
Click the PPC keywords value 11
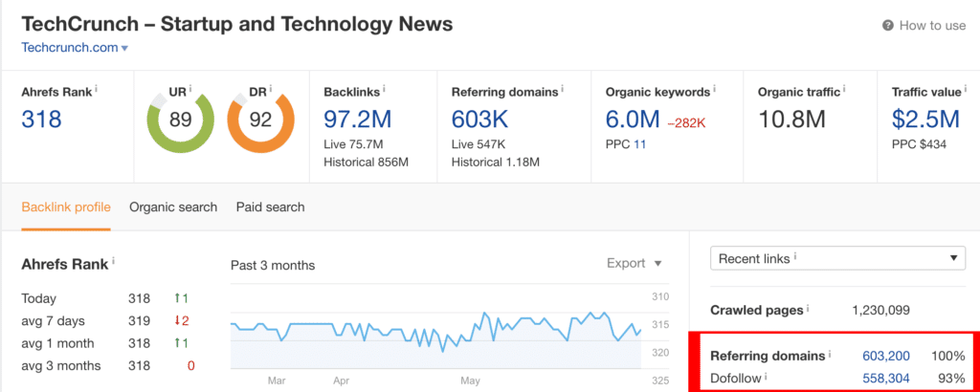click(x=639, y=144)
